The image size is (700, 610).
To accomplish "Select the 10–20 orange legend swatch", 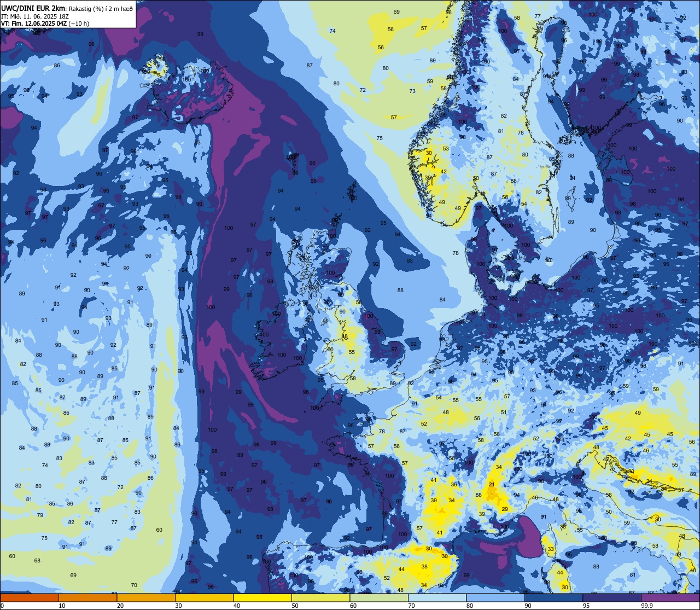I will point(87,597).
